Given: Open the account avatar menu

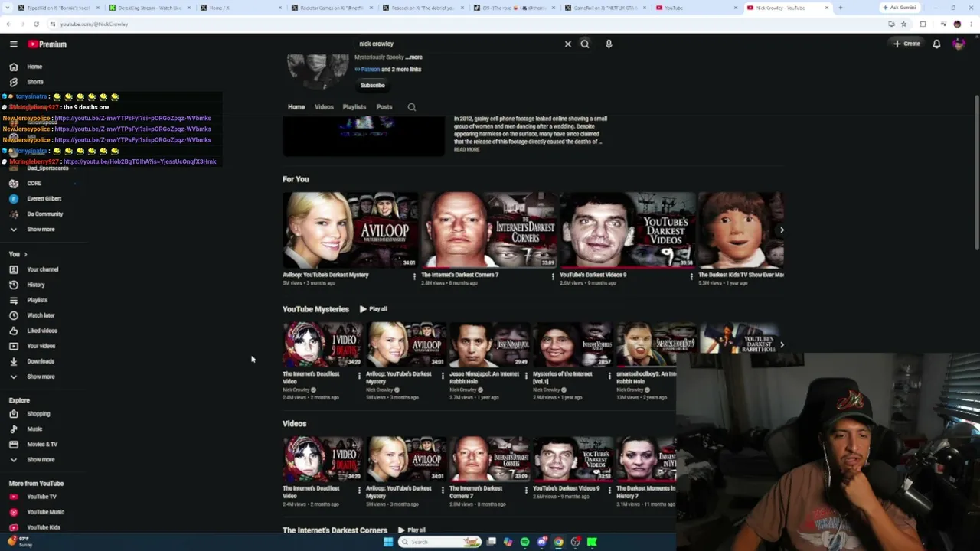Looking at the screenshot, I should pos(959,44).
